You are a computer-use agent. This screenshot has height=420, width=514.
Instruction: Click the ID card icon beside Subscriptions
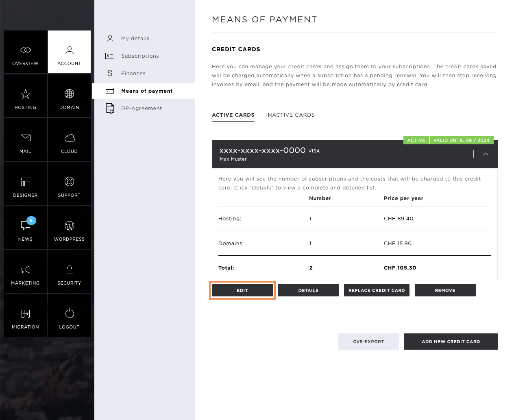pos(110,56)
